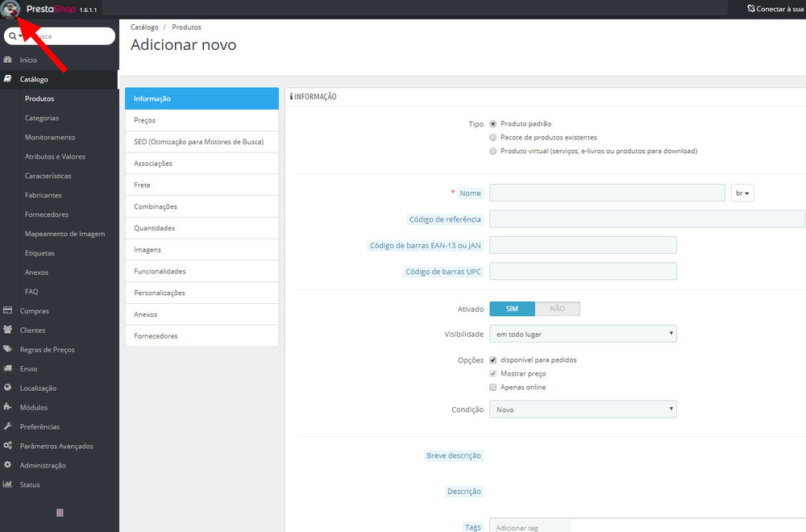Click the Regras de Preços tag icon
806x532 pixels.
click(7, 349)
